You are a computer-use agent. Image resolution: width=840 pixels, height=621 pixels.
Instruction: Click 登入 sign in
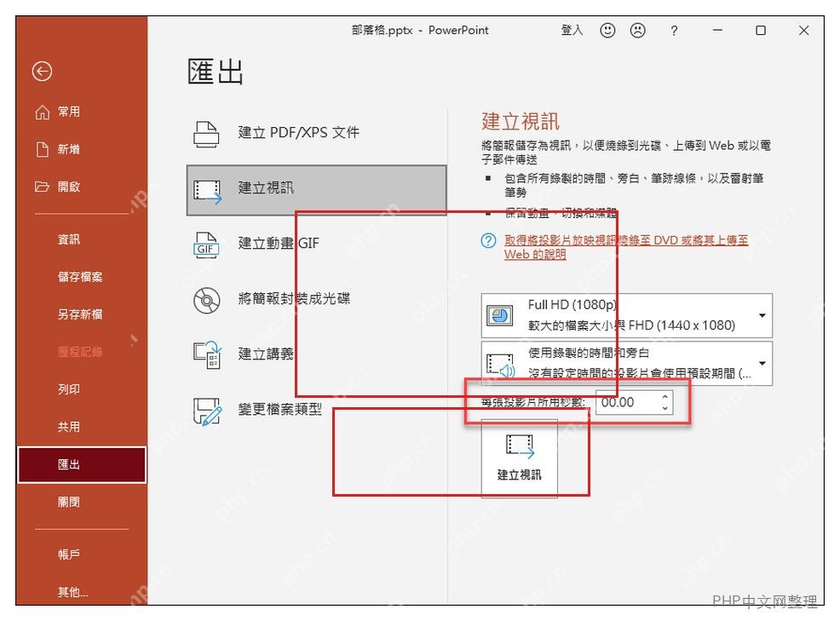tap(572, 31)
